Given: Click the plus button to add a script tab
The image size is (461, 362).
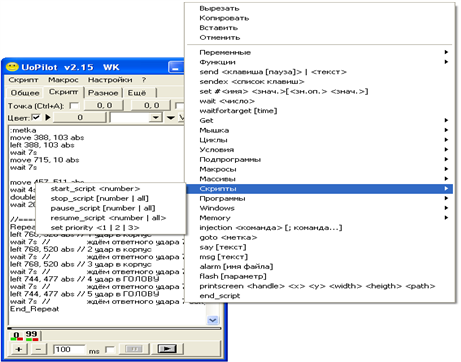Looking at the screenshot, I should (x=19, y=349).
